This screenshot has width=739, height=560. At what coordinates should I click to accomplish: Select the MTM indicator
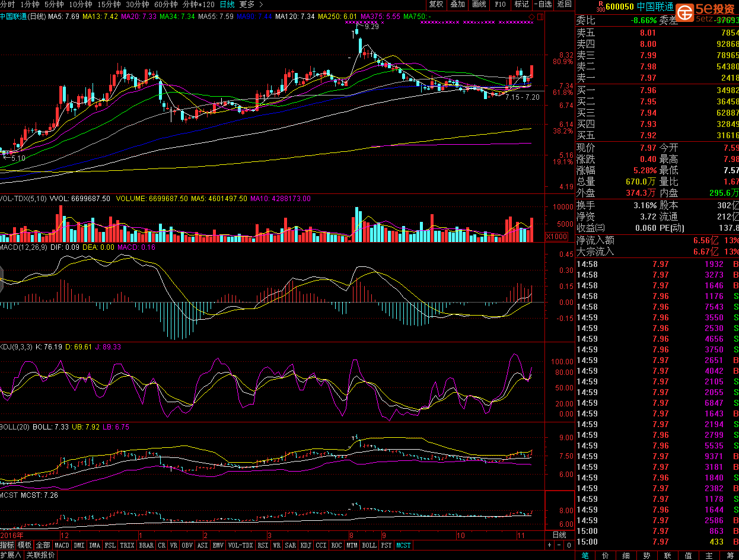[x=352, y=545]
